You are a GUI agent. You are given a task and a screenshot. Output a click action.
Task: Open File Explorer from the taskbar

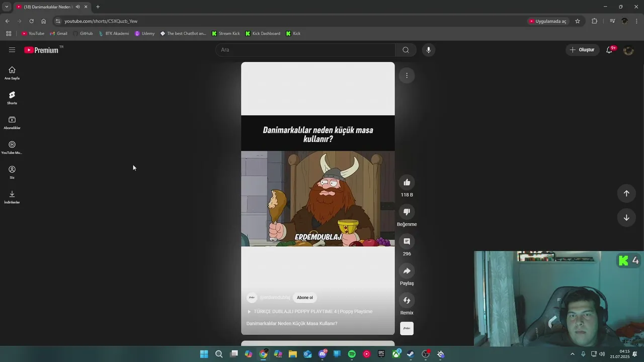(293, 354)
